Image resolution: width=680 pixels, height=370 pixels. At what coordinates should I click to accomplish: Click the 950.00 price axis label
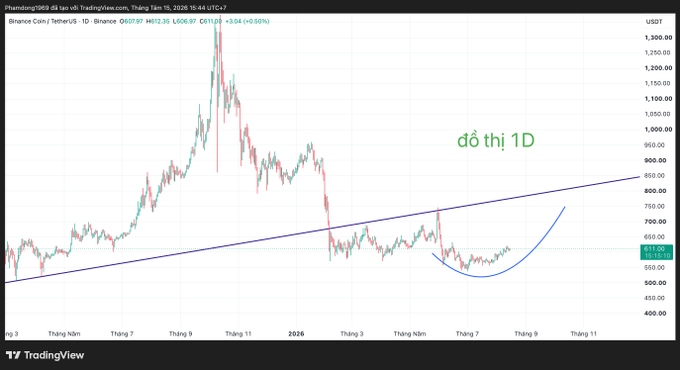click(x=655, y=145)
